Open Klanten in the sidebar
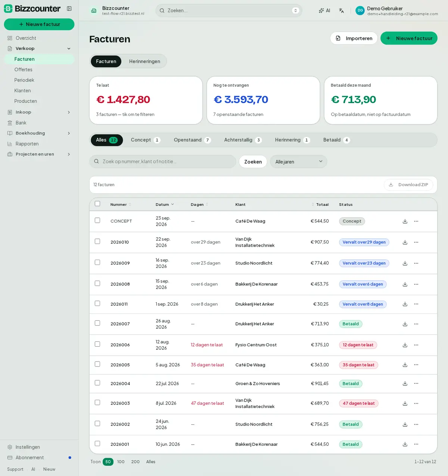The width and height of the screenshot is (448, 476). point(22,90)
